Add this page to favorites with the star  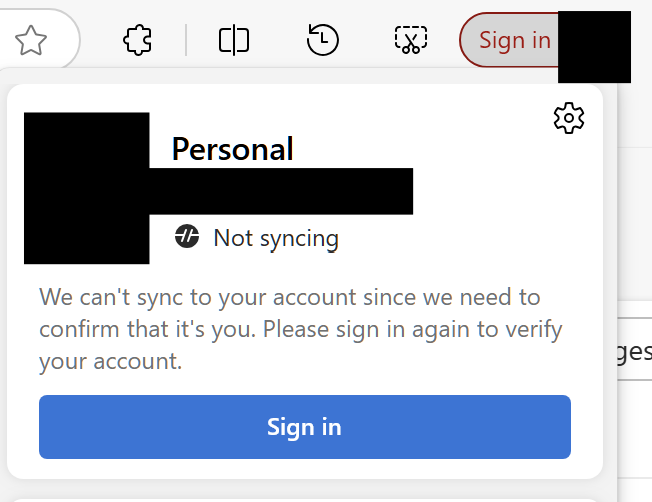pyautogui.click(x=31, y=40)
